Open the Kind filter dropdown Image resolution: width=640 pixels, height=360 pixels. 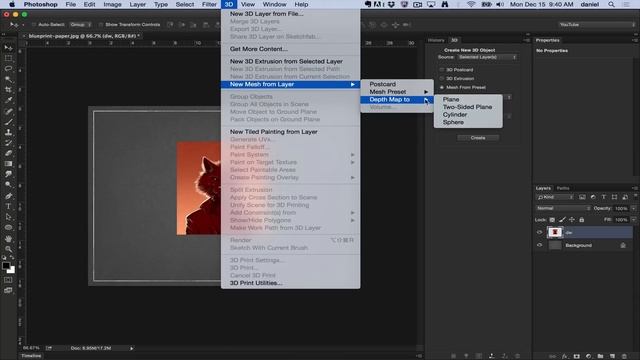555,197
